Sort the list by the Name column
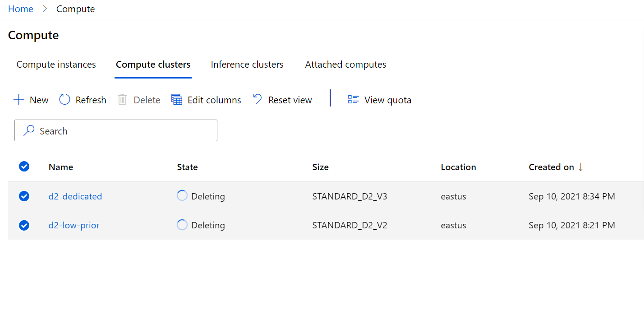The image size is (644, 324). coord(60,167)
